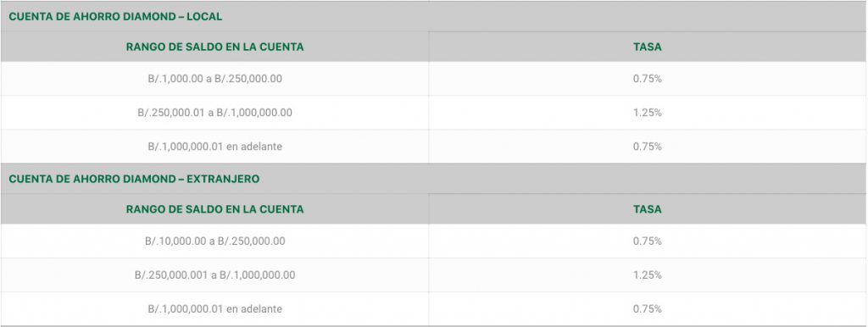Viewport: 868px width, 327px height.
Task: Select the Extranjero TASA column header
Action: (x=647, y=210)
